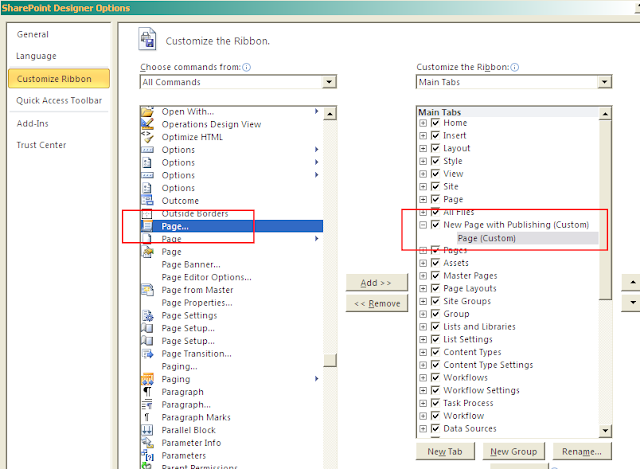Click the Outcome command icon
This screenshot has height=469, width=640.
(x=147, y=200)
